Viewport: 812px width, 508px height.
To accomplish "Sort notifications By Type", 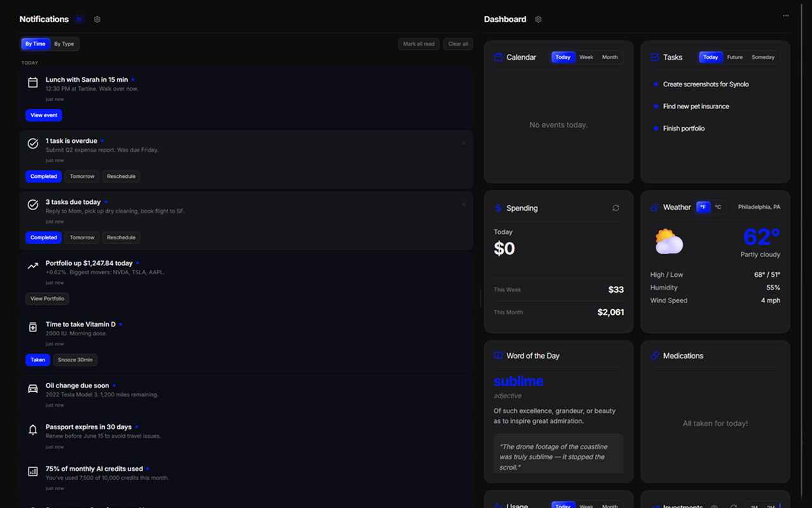I will [64, 44].
